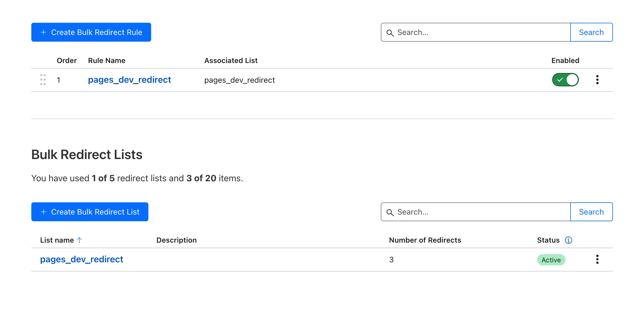Click Create Bulk Redirect Rule button
644x312 pixels.
(x=91, y=32)
